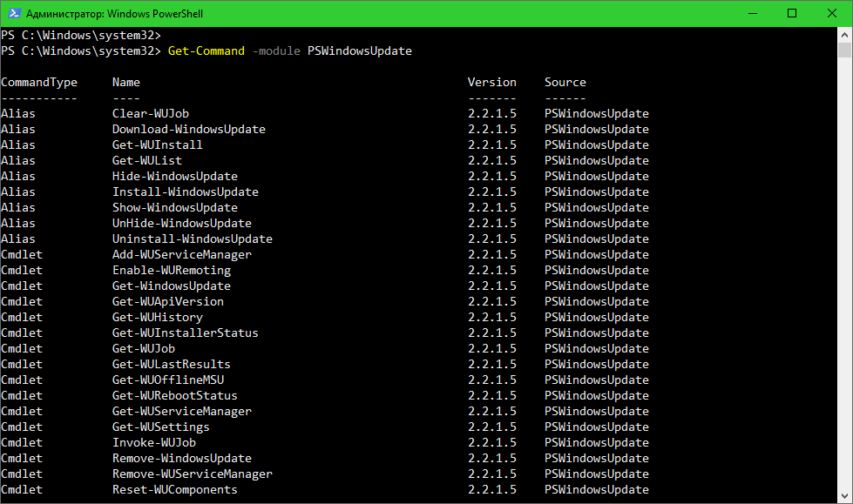Click the Source column header
853x504 pixels.
(x=565, y=82)
